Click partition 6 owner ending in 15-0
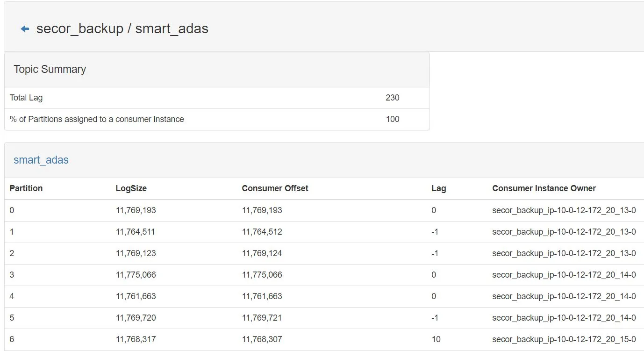The height and width of the screenshot is (351, 644). [564, 339]
